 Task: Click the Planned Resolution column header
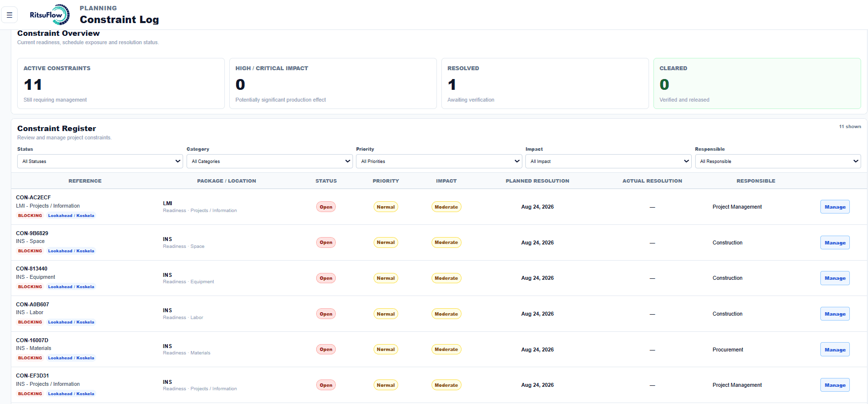tap(538, 181)
